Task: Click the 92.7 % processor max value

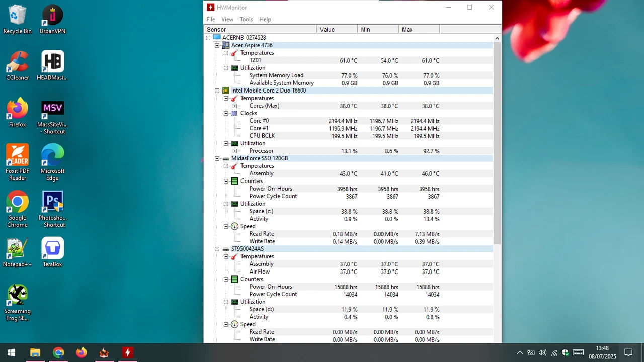Action: pyautogui.click(x=431, y=151)
